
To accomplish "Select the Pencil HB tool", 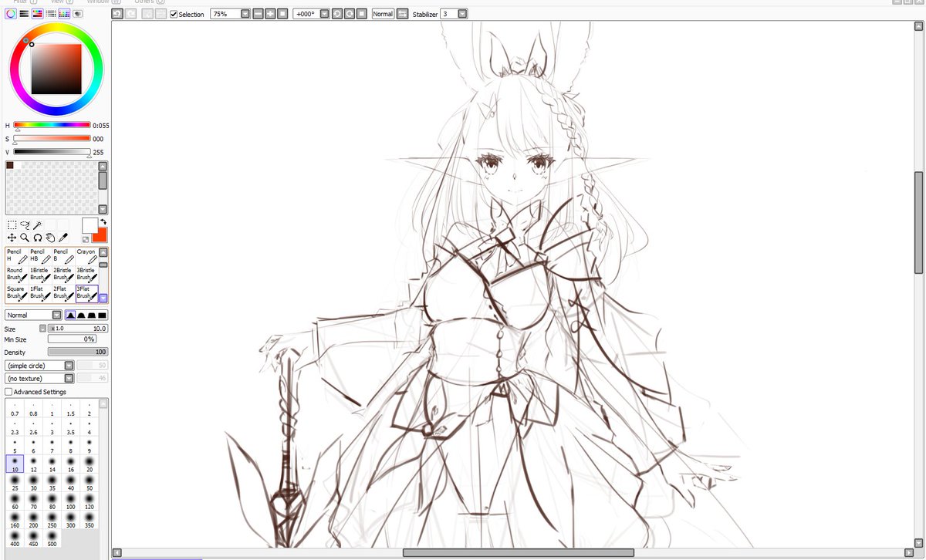I will pos(40,256).
